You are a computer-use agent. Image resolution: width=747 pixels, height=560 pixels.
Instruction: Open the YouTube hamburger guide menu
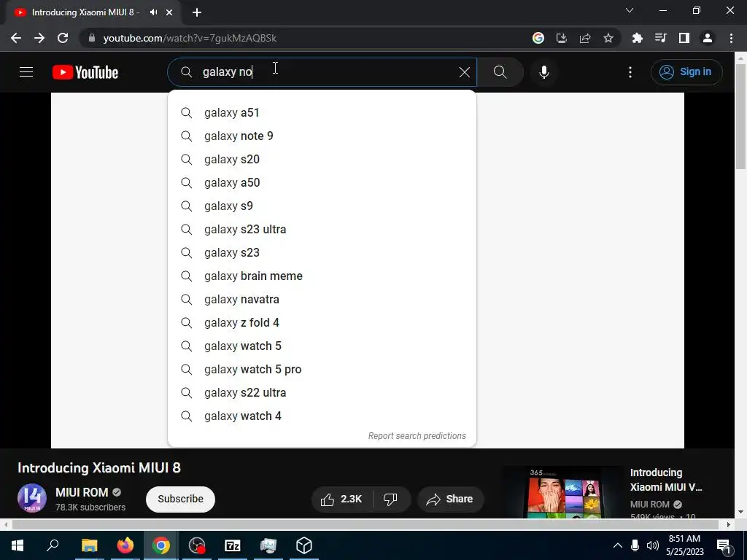click(26, 72)
